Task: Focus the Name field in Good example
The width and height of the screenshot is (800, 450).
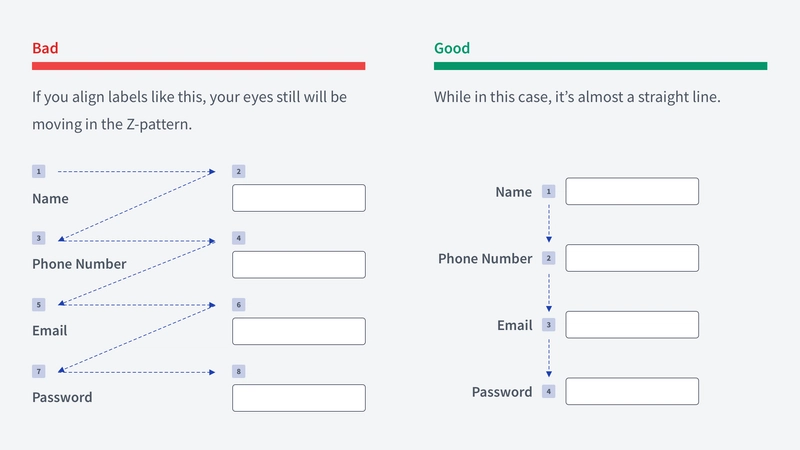Action: pos(632,191)
